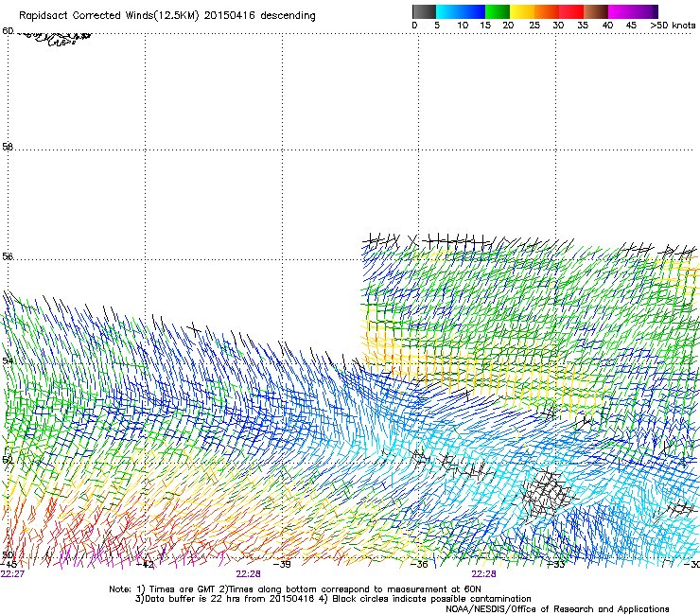
Task: Click the latitude label '58'
Action: 8,147
